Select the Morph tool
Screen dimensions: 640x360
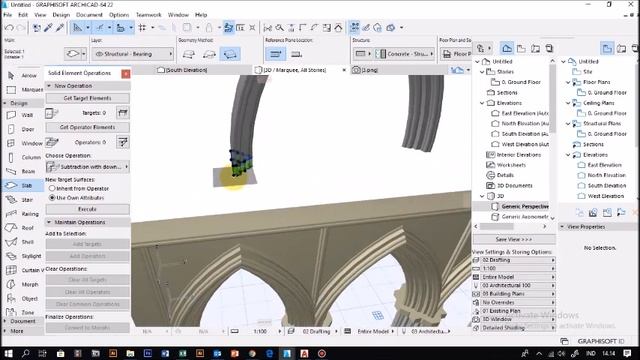[x=24, y=284]
